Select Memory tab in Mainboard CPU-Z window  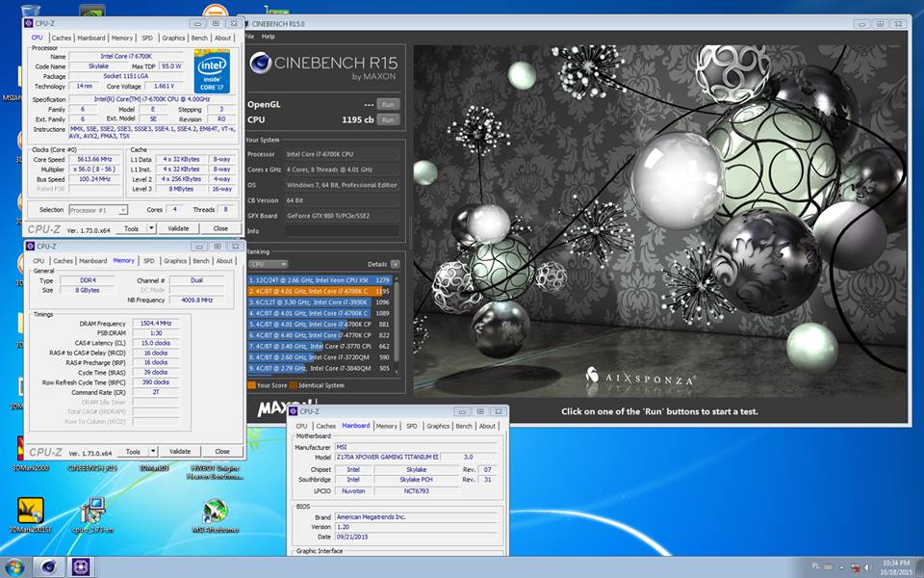[x=387, y=426]
